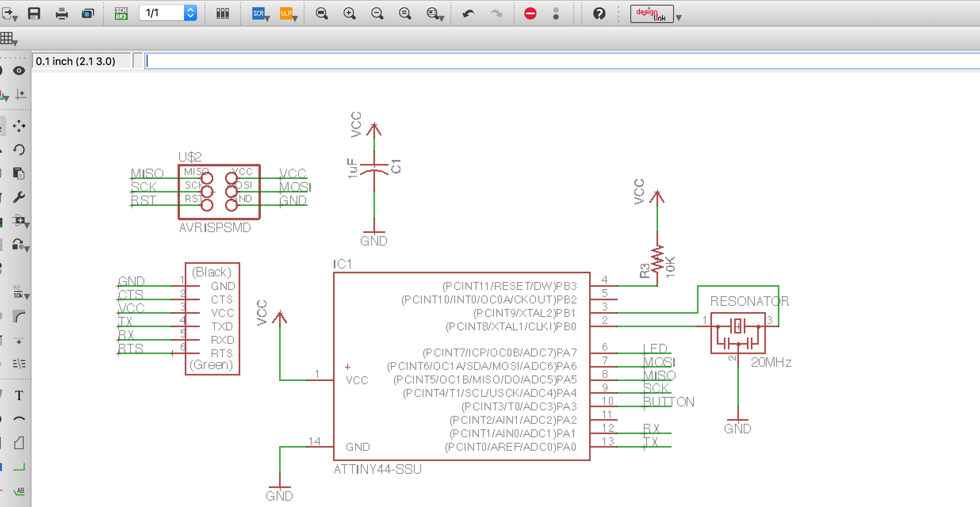Click the zoom-in magnifier icon
980x507 pixels.
(x=349, y=14)
